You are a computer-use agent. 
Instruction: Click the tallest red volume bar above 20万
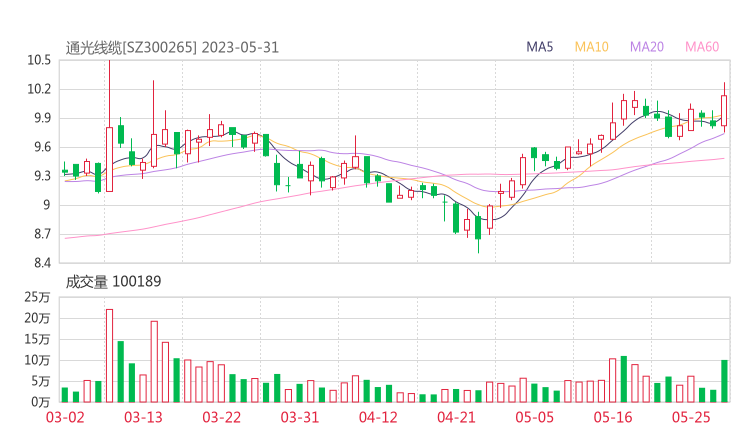(109, 355)
